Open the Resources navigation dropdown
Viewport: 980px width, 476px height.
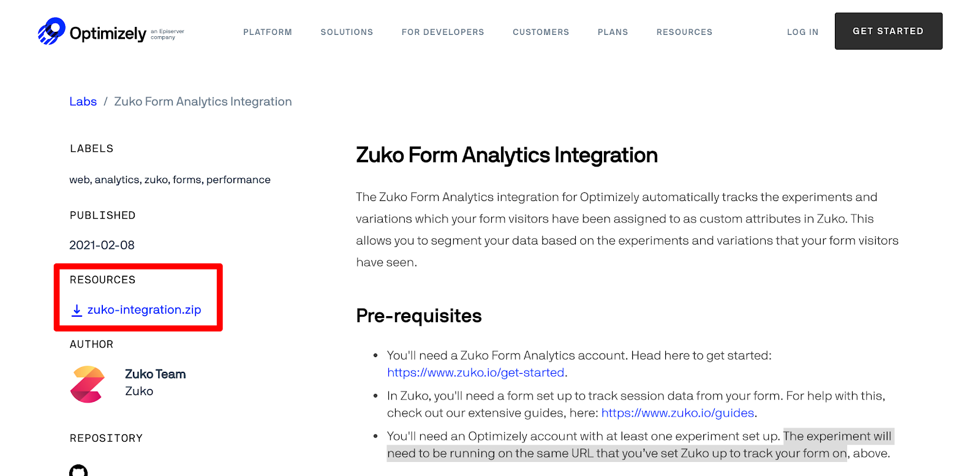684,32
